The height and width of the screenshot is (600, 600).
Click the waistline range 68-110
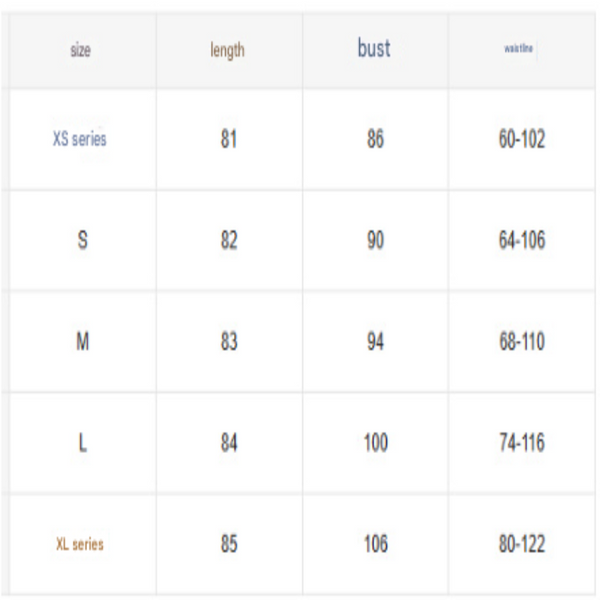(x=521, y=341)
